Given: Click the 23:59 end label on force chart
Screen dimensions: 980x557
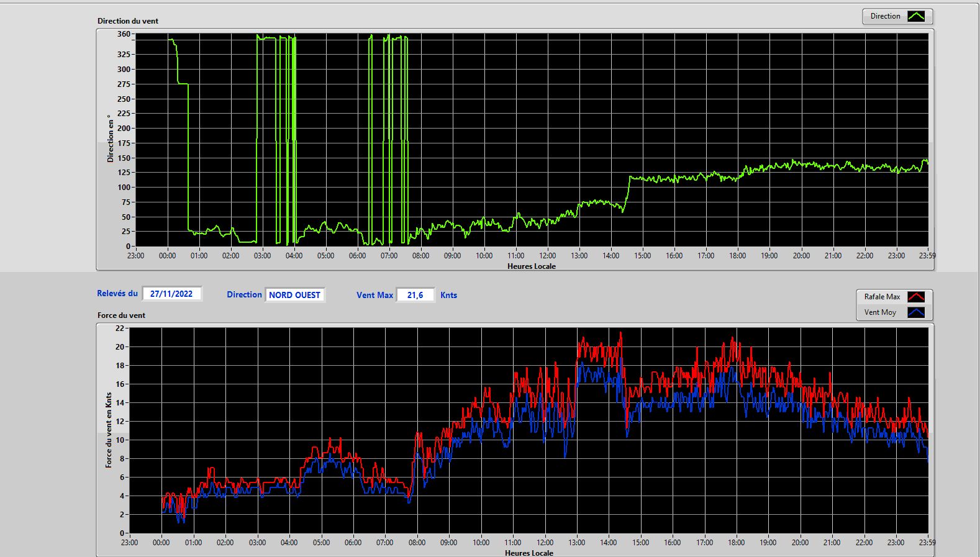Looking at the screenshot, I should (927, 542).
